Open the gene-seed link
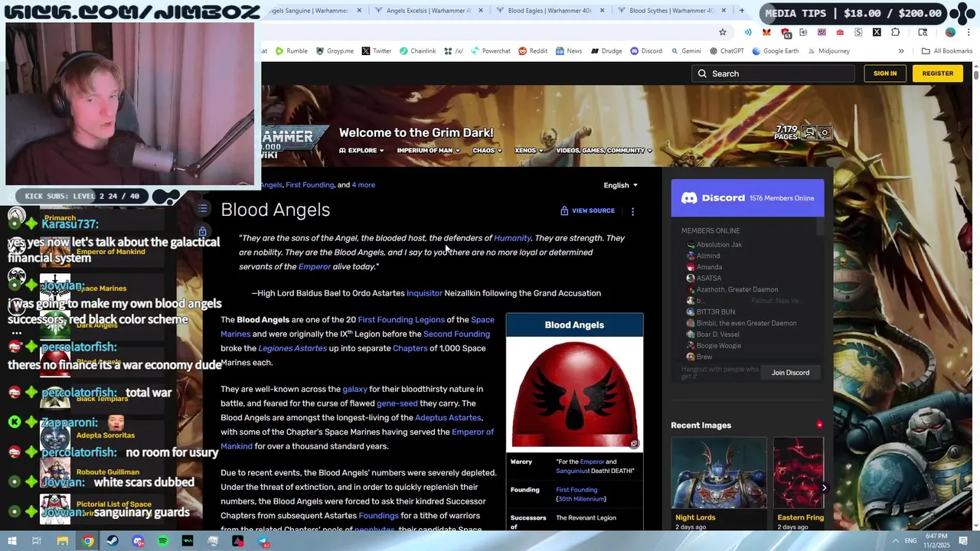This screenshot has height=551, width=980. click(397, 403)
